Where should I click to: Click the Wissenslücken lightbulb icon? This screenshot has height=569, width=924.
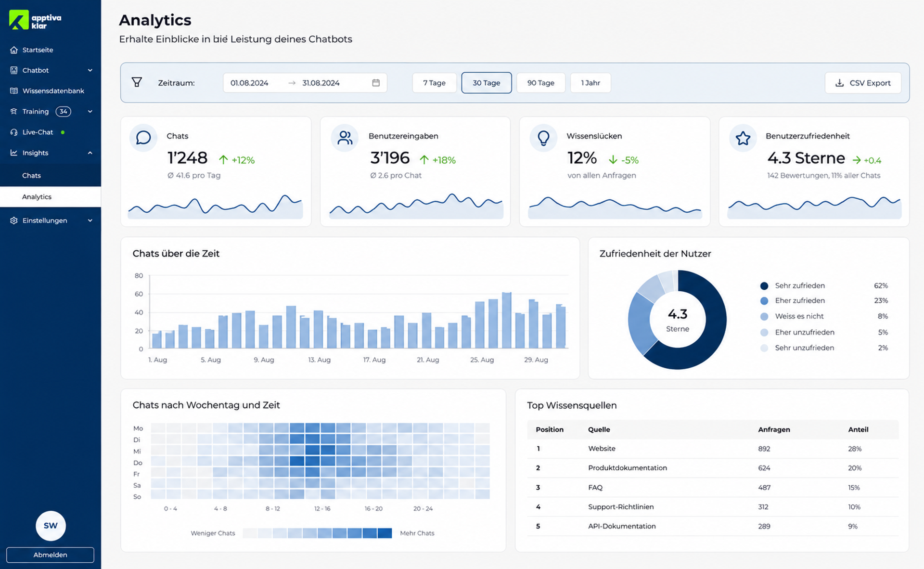(543, 138)
